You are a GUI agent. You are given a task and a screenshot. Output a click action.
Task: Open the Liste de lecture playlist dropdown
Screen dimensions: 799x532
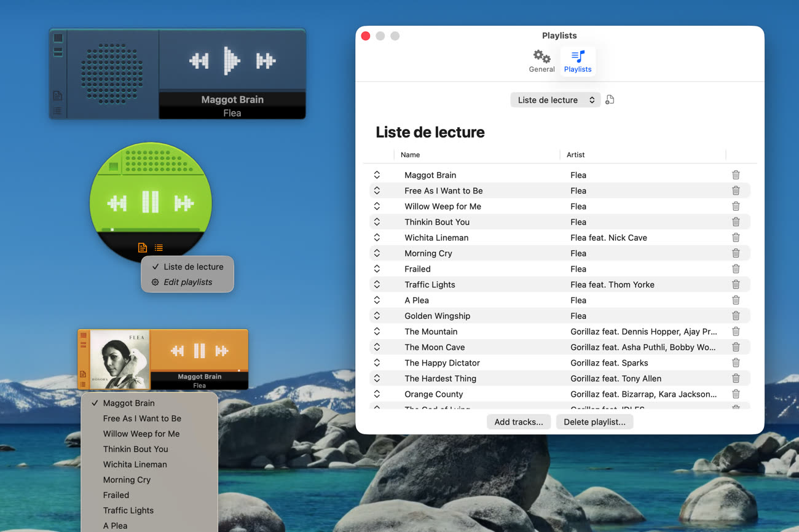click(556, 100)
